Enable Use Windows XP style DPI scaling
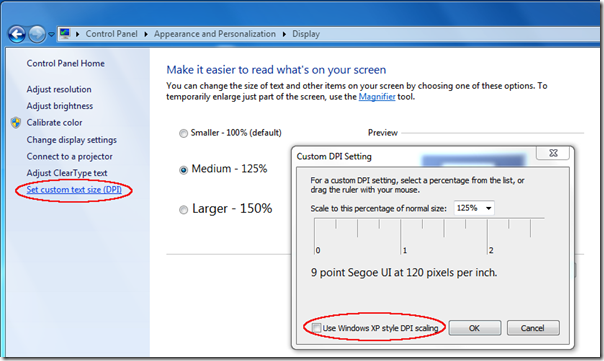The height and width of the screenshot is (361, 604). click(x=317, y=328)
